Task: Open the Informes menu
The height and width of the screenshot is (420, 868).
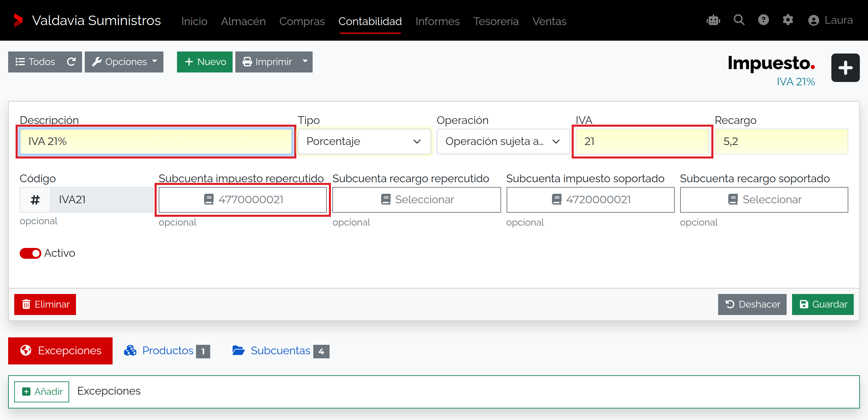Action: [438, 21]
